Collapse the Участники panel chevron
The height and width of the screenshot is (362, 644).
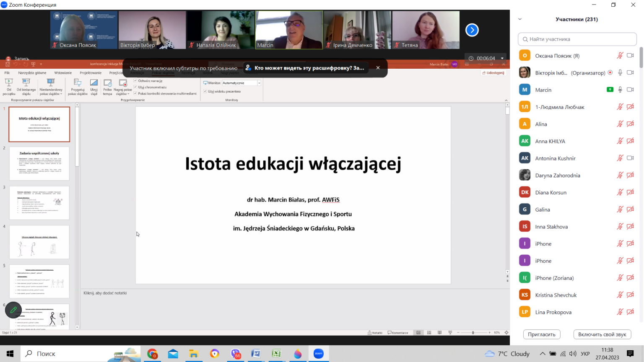pyautogui.click(x=520, y=19)
